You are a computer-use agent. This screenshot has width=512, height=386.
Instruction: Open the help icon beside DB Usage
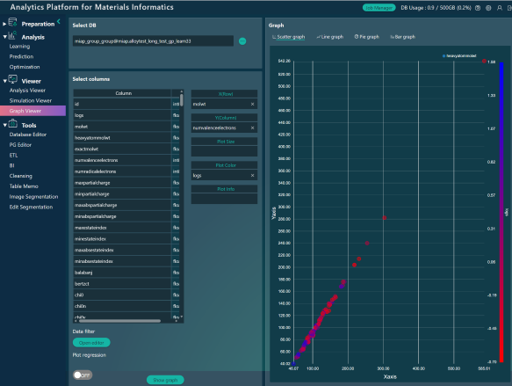(x=478, y=8)
